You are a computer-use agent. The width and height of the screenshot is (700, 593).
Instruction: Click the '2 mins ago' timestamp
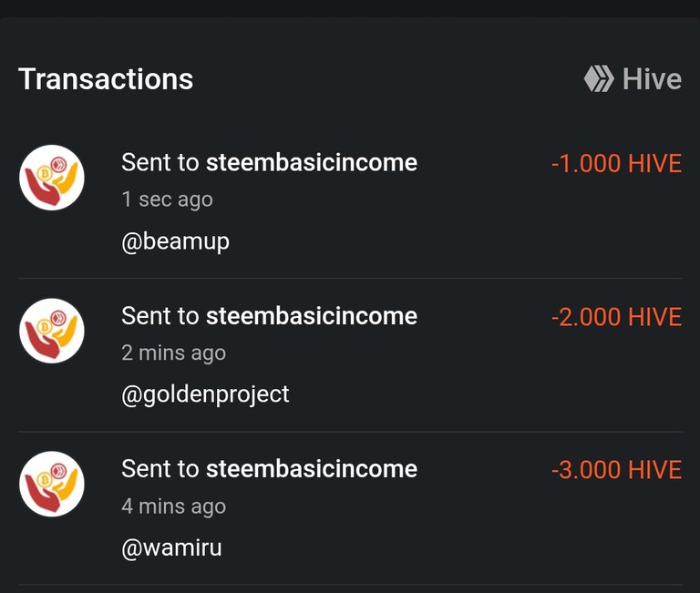[x=174, y=353]
